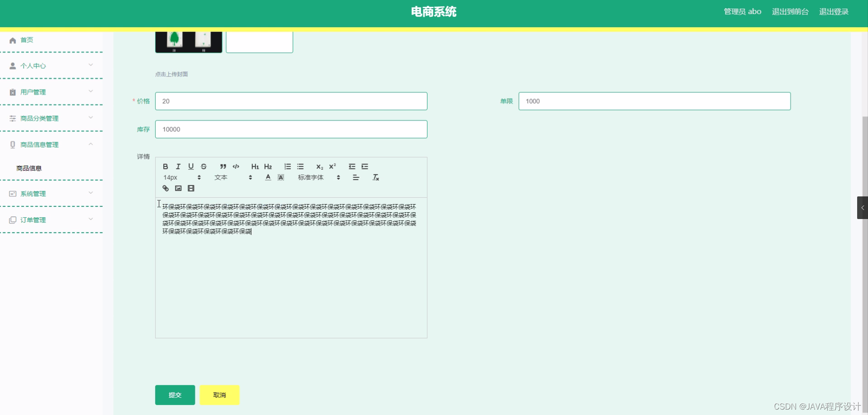The height and width of the screenshot is (415, 868).
Task: Insert a hyperlink in the details editor
Action: tap(165, 188)
